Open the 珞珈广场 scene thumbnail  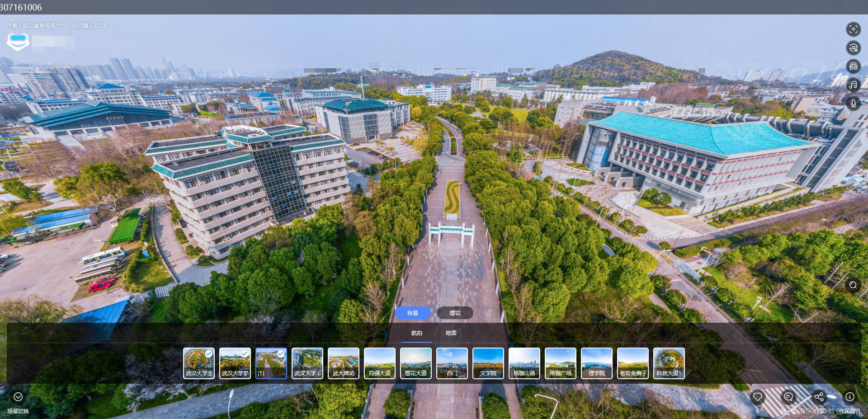[561, 363]
